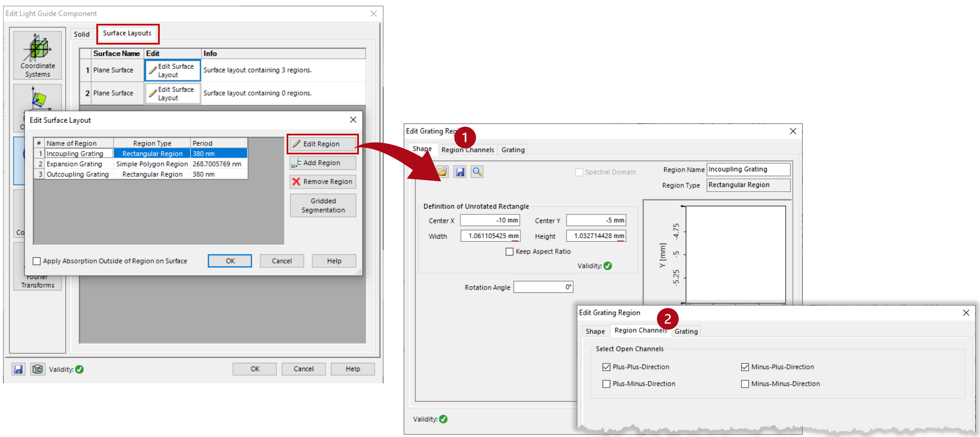Click the save icon beside main window Validity
The height and width of the screenshot is (437, 980).
[18, 369]
